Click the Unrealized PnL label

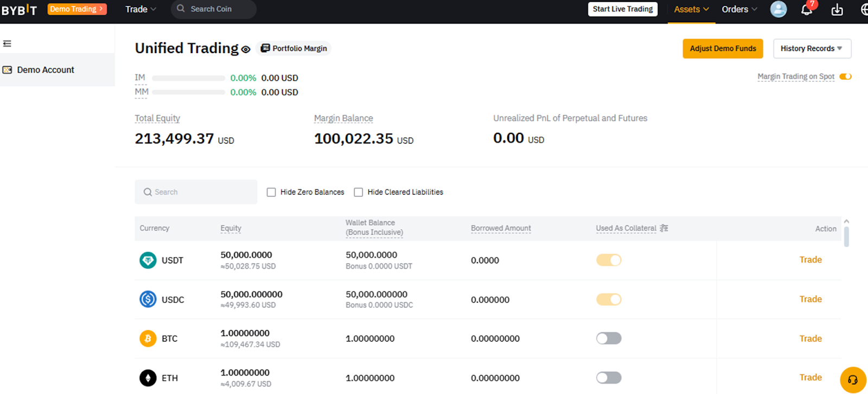(570, 118)
